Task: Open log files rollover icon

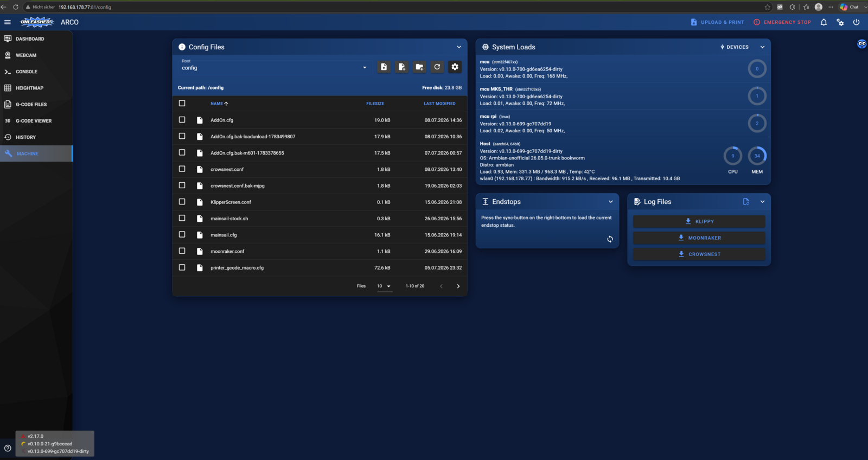Action: point(746,202)
